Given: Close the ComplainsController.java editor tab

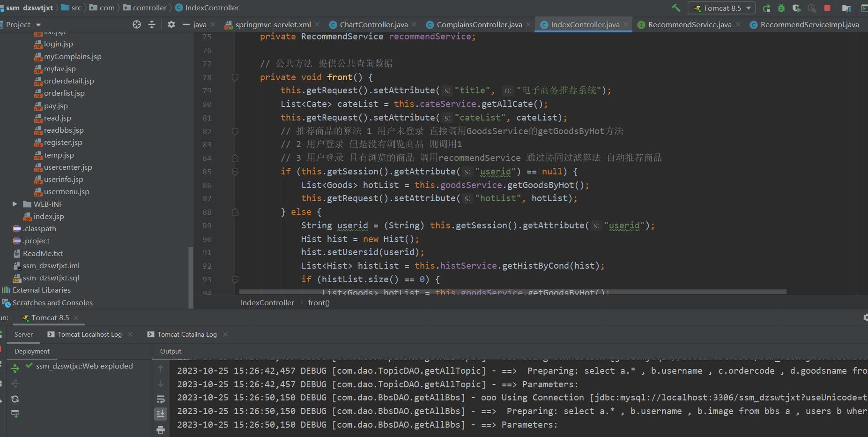Looking at the screenshot, I should click(x=528, y=24).
